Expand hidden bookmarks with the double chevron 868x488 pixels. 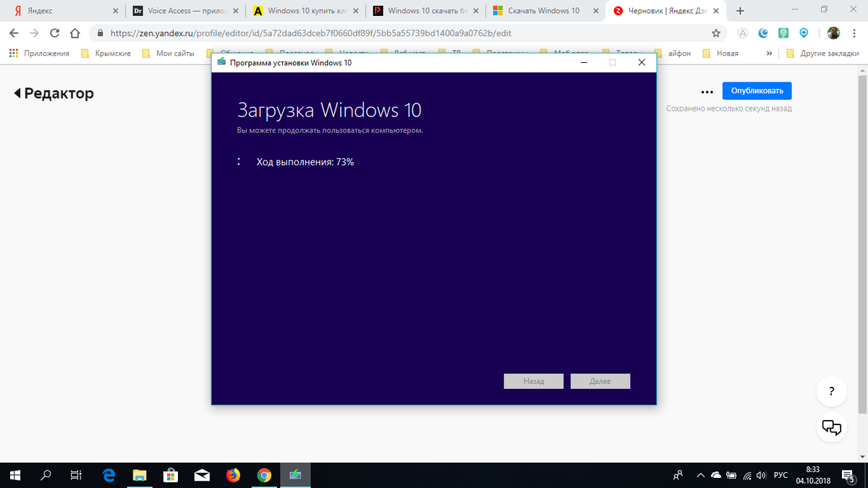pos(770,53)
